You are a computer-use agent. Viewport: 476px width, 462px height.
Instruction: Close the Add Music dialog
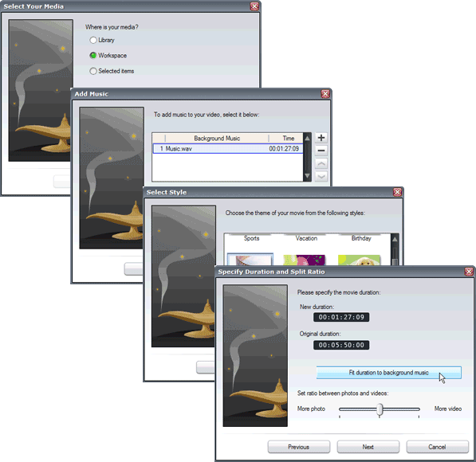[x=325, y=94]
